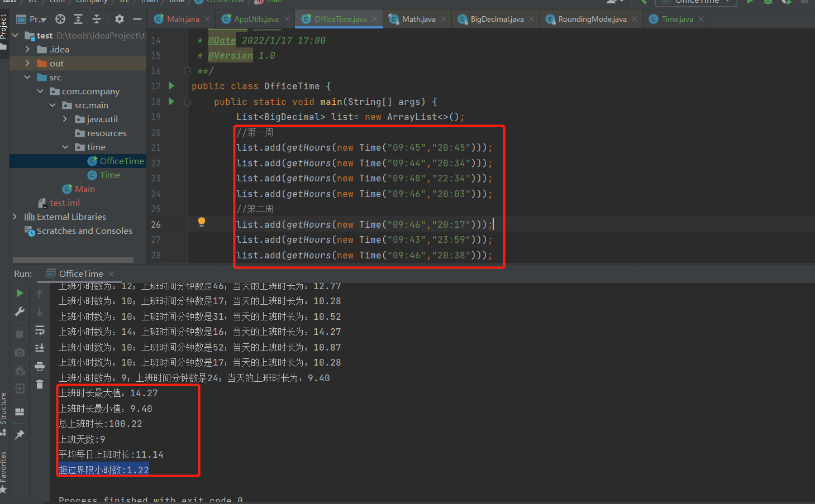Select Scratches and Consoles node
This screenshot has height=504, width=815.
click(x=78, y=231)
